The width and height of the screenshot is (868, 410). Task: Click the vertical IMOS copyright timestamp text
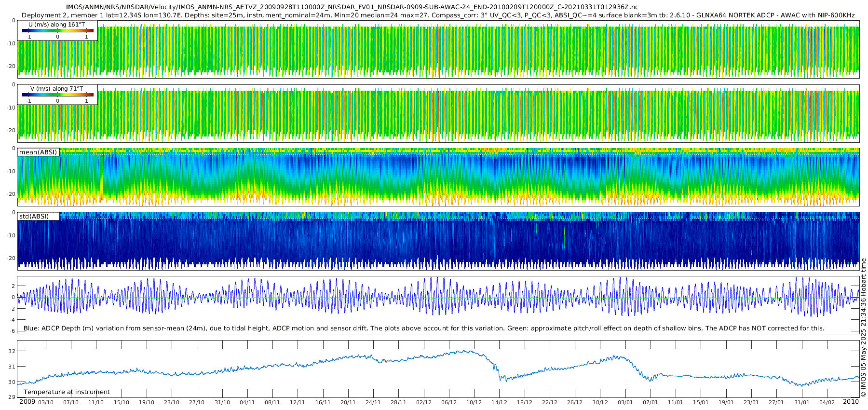[x=863, y=328]
